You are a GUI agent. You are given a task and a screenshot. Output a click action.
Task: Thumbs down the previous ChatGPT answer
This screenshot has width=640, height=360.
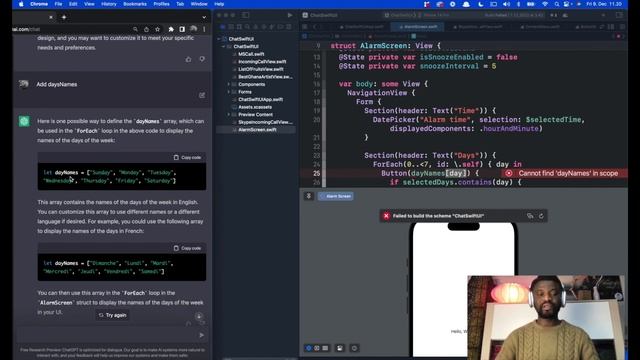coord(202,59)
